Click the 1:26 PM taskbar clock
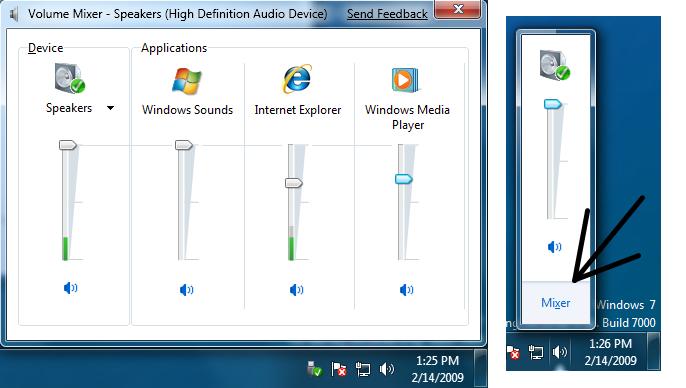The image size is (686, 388). (x=610, y=352)
